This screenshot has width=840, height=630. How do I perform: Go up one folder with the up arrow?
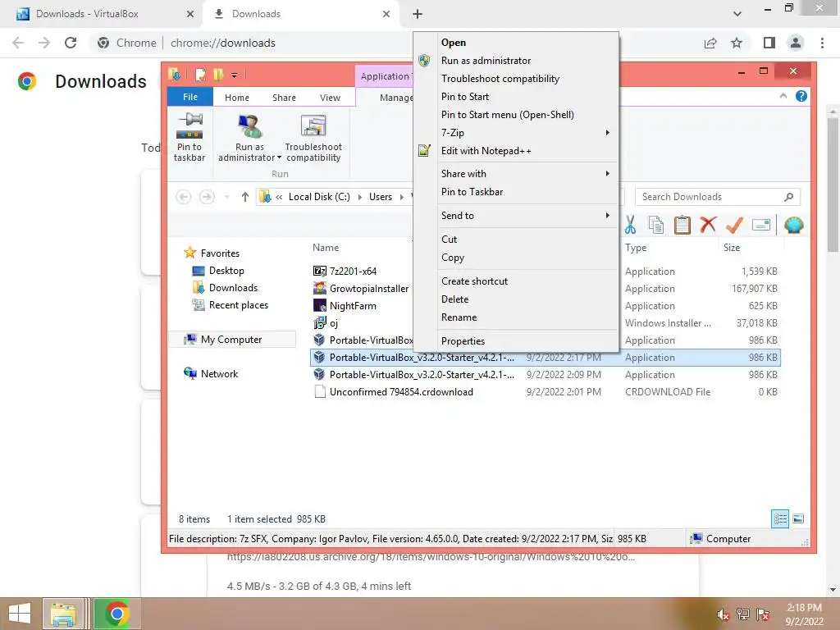point(244,197)
